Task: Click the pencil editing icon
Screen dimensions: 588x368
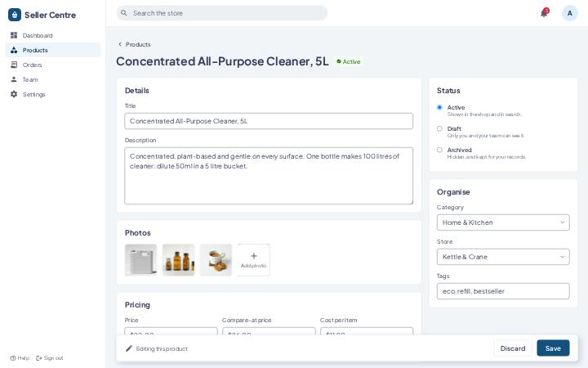Action: [129, 348]
